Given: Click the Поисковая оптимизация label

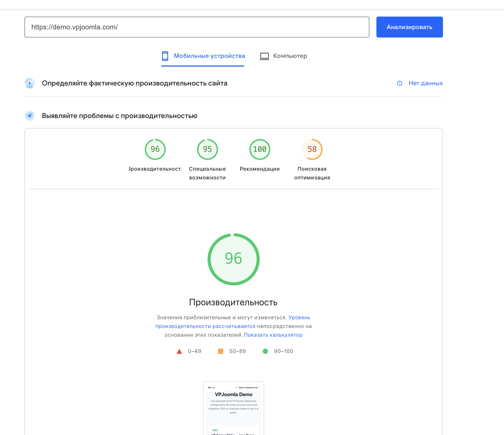Looking at the screenshot, I should tap(312, 173).
